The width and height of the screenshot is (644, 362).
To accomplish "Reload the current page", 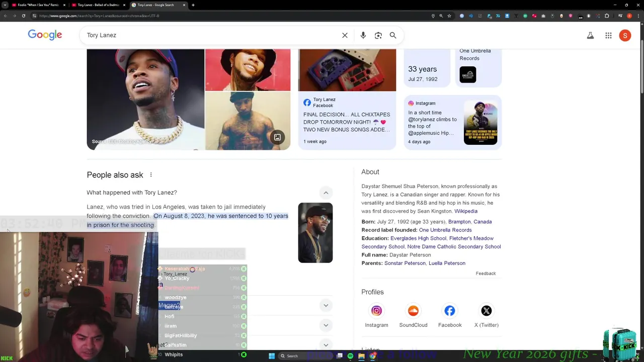I will point(23,16).
